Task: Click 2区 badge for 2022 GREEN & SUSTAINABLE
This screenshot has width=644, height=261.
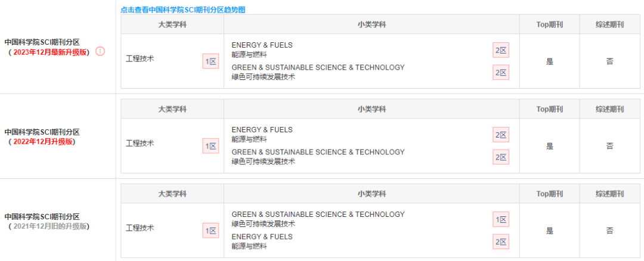Action: [x=501, y=157]
